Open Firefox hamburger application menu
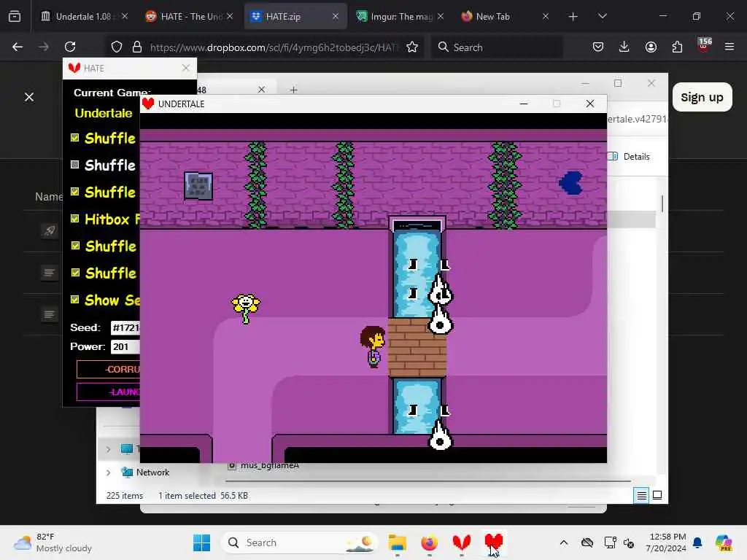 coord(729,47)
